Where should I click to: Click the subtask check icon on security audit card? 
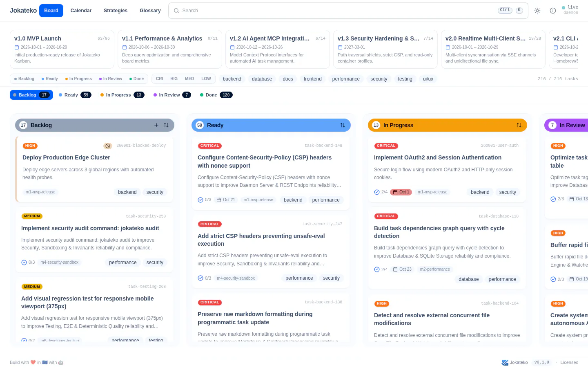[24, 263]
